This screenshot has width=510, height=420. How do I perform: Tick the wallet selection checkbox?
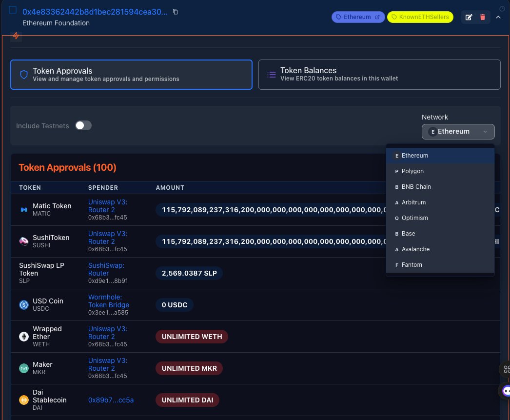point(13,10)
